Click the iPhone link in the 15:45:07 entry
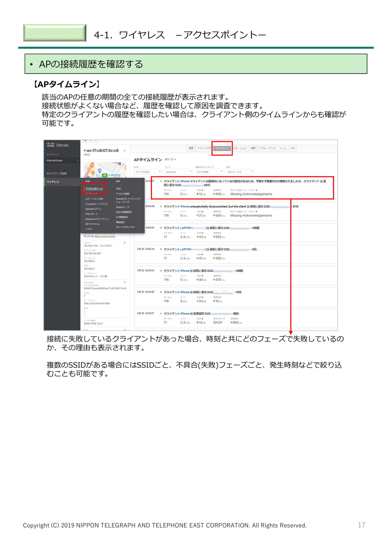392x554 pixels. click(x=185, y=181)
